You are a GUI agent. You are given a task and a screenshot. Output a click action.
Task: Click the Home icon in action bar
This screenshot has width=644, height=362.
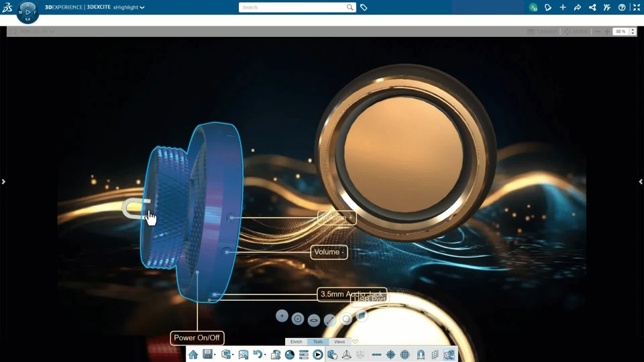coord(193,355)
